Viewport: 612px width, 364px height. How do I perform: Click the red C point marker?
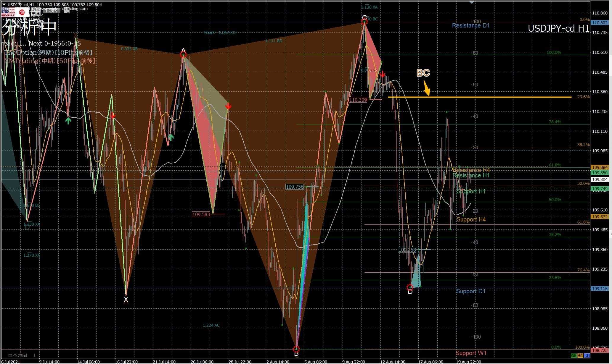[364, 21]
